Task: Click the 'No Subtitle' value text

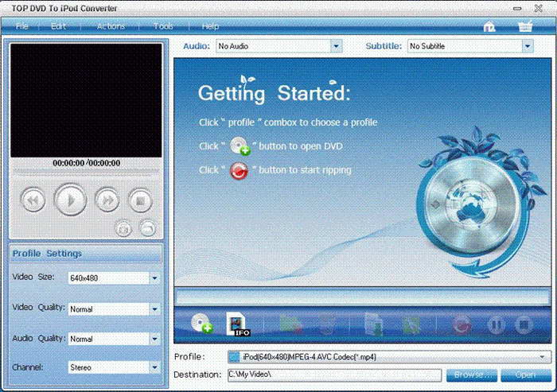Action: 427,46
